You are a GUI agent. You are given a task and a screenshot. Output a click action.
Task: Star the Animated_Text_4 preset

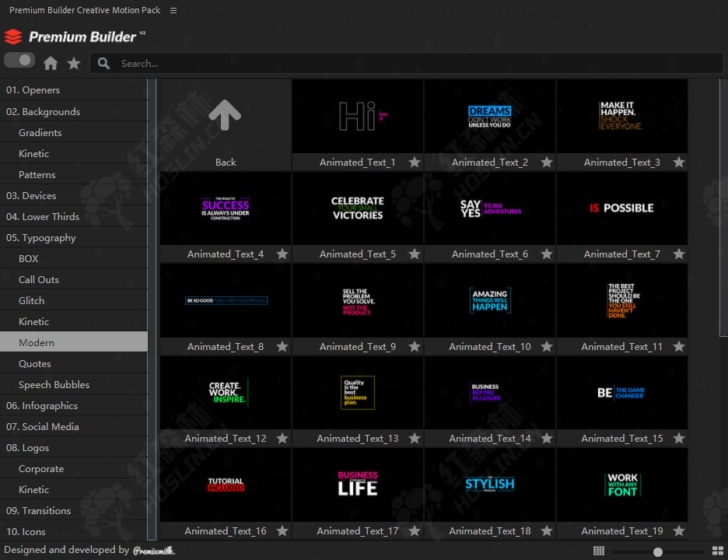point(282,254)
